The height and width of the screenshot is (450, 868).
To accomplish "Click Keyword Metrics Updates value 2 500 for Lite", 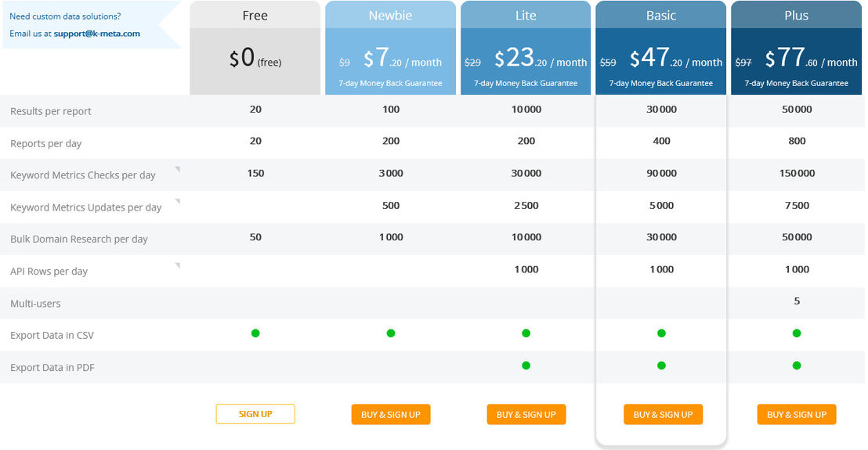I will [526, 206].
